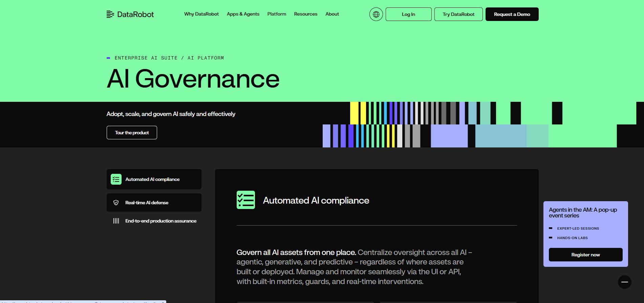This screenshot has width=644, height=303.
Task: Click the 'Adopt, scale, and govern AI safely' tagline
Action: point(171,114)
